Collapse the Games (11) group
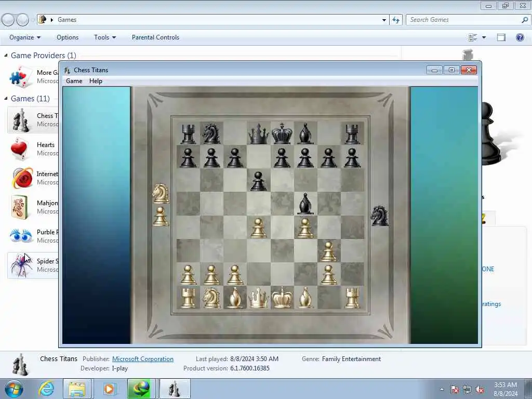Viewport: 532px width, 399px height. (x=6, y=98)
